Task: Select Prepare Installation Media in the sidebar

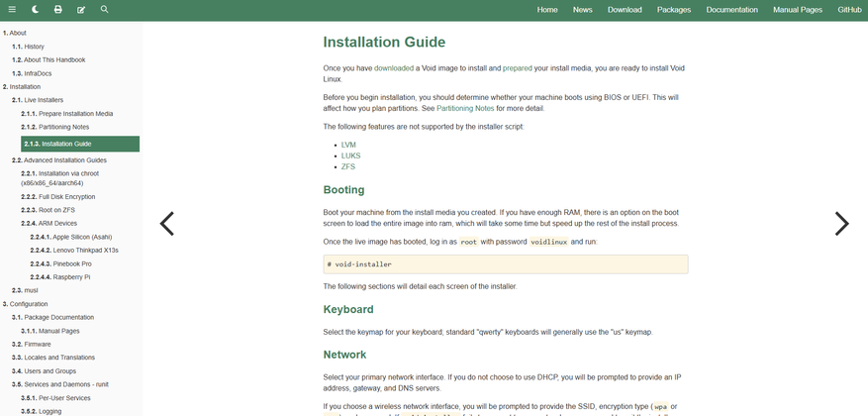Action: (75, 114)
